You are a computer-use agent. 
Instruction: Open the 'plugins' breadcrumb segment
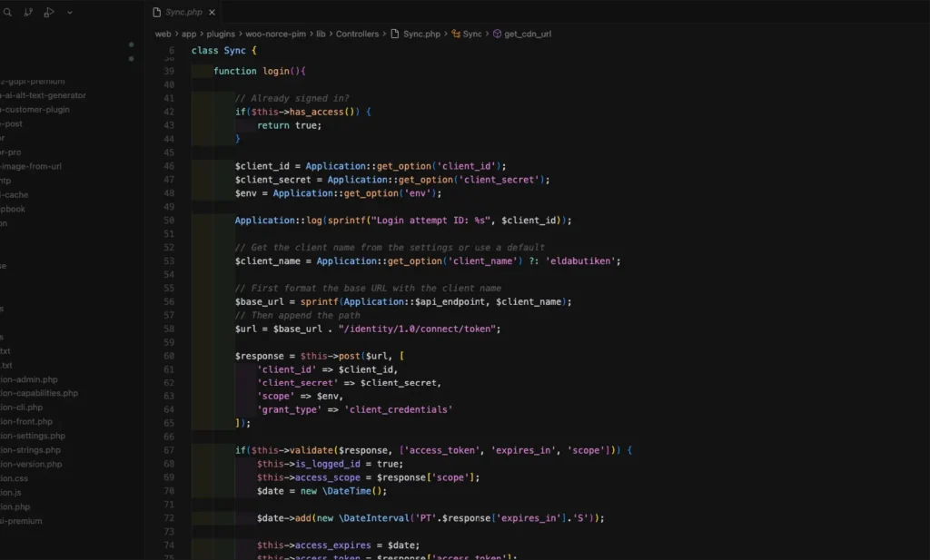(220, 34)
